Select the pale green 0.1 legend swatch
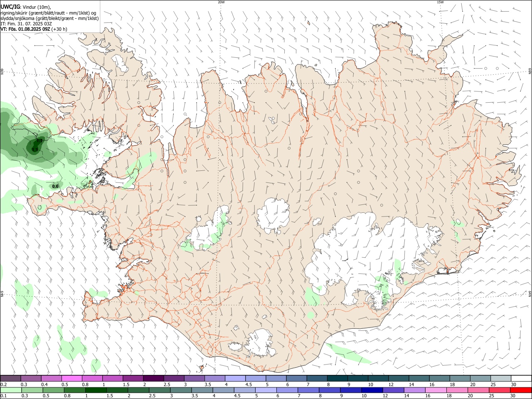This screenshot has width=532, height=399. (x=11, y=390)
